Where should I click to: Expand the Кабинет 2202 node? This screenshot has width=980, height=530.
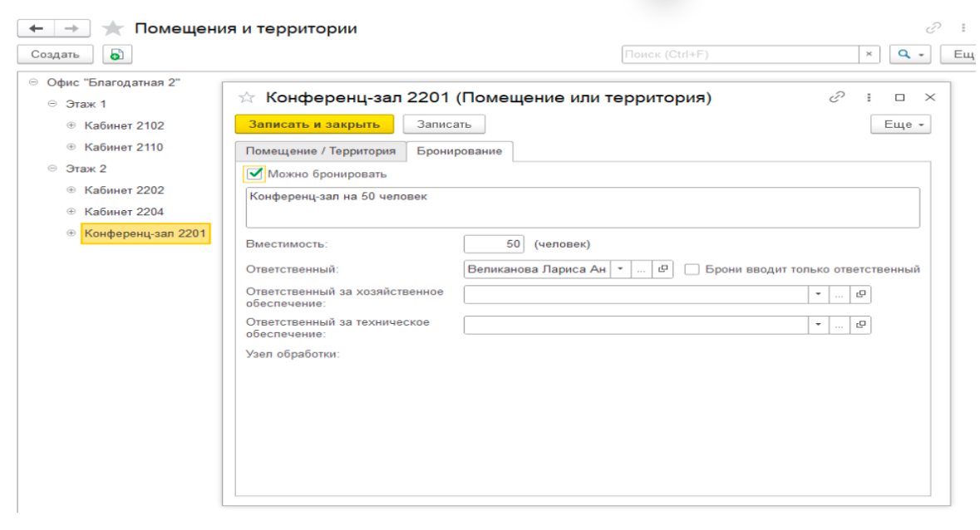[71, 189]
